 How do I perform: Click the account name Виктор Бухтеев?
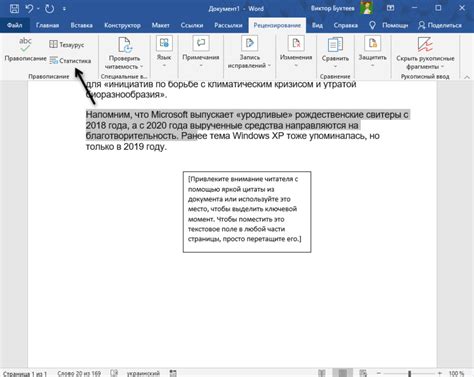coord(332,8)
